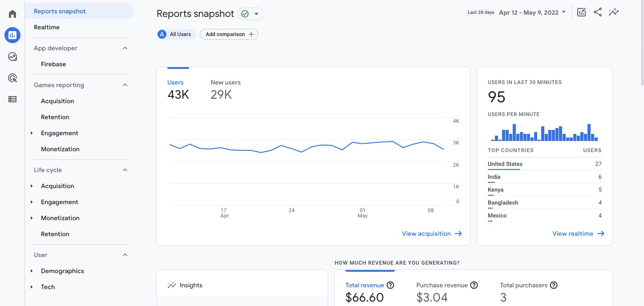Viewport: 644px width, 306px height.
Task: Click the Edit comparisons chart icon
Action: (x=581, y=12)
